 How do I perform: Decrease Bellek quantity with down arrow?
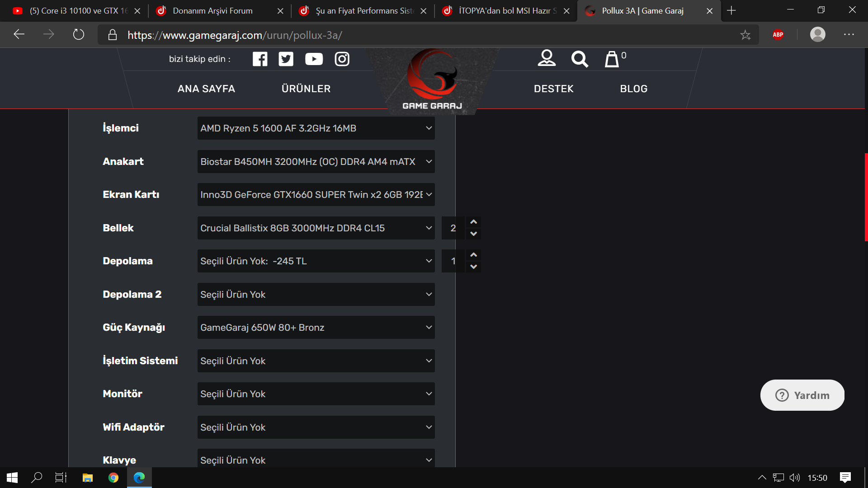pos(473,234)
